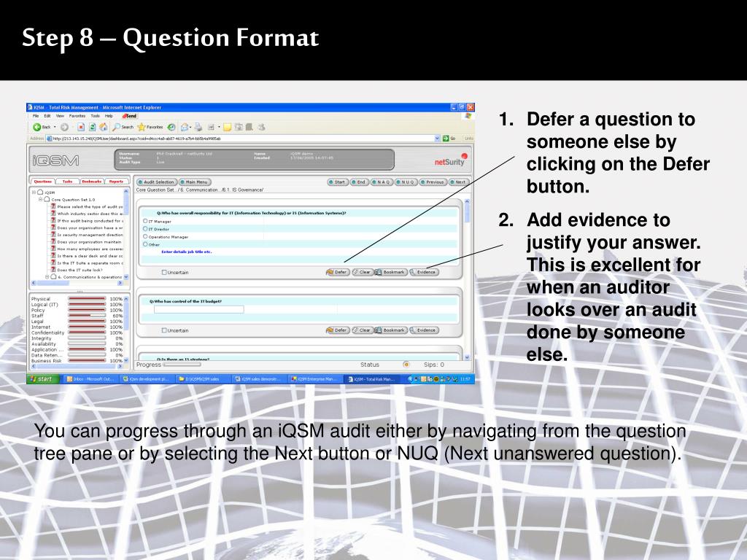Click the Previous navigation button
Viewport: 747px width, 560px height.
[433, 182]
